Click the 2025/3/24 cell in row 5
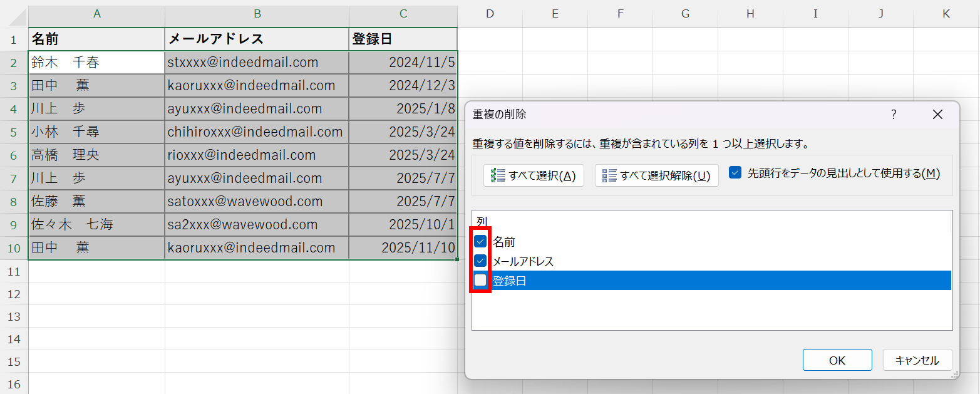980x394 pixels. click(x=403, y=132)
